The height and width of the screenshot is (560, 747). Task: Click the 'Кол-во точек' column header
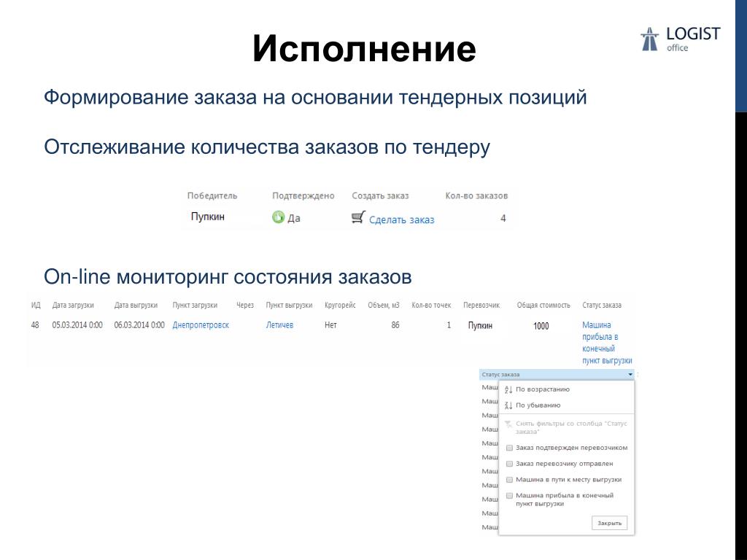pyautogui.click(x=431, y=306)
